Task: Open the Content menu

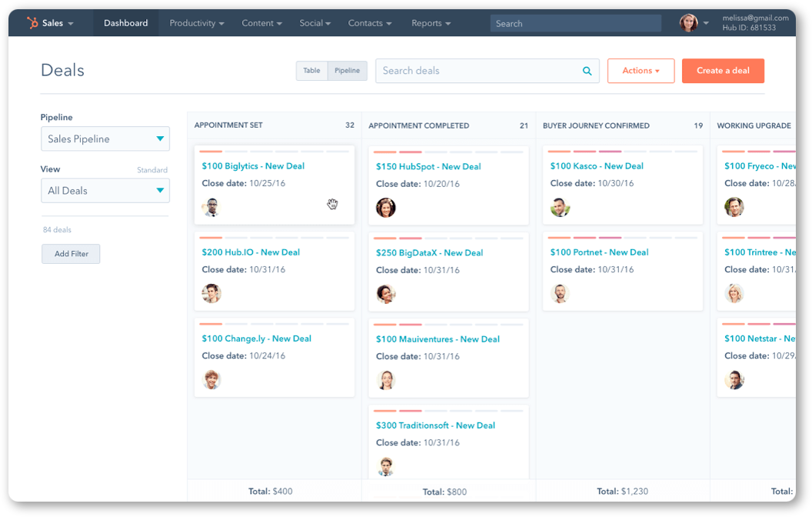Action: point(262,23)
